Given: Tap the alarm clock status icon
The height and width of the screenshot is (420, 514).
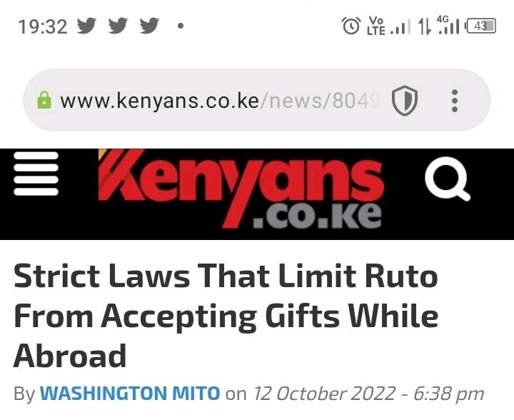Looking at the screenshot, I should pyautogui.click(x=351, y=26).
